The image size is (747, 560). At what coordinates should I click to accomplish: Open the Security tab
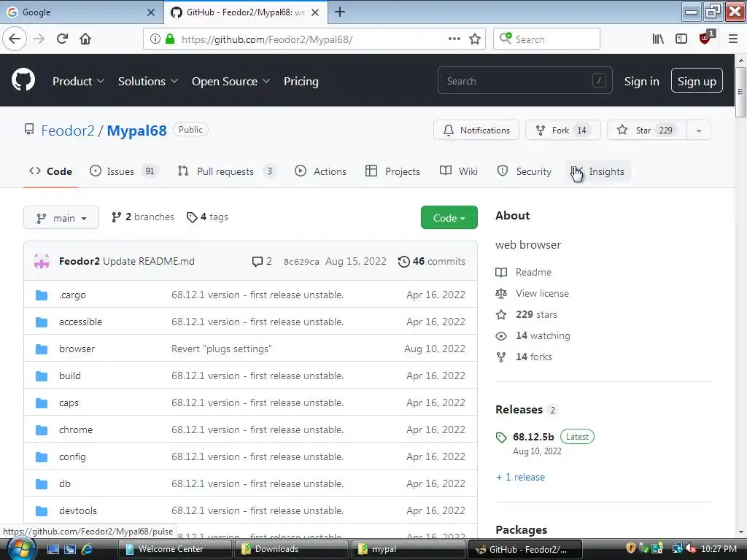click(x=524, y=171)
